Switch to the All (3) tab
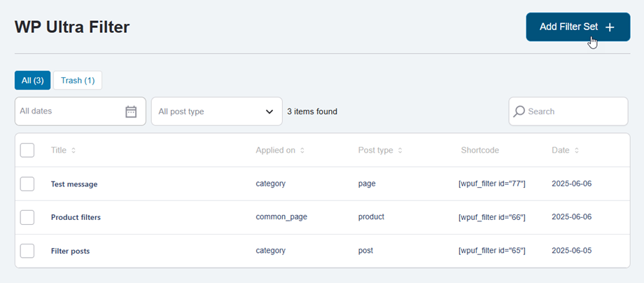The image size is (644, 283). [32, 81]
